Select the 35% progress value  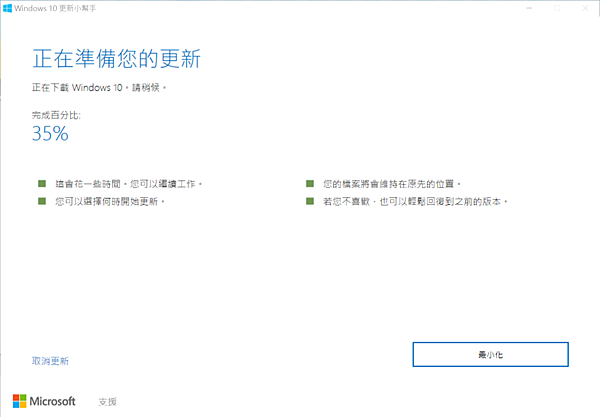tap(50, 134)
